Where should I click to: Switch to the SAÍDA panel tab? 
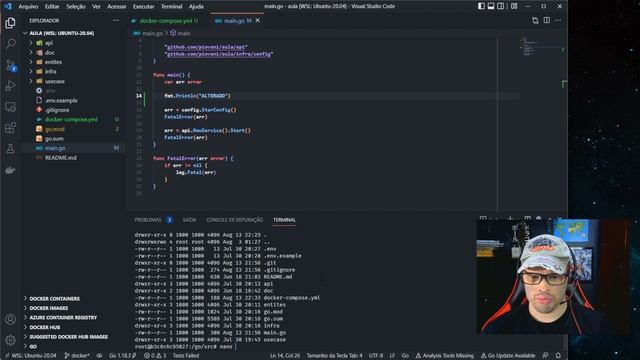pyautogui.click(x=189, y=220)
